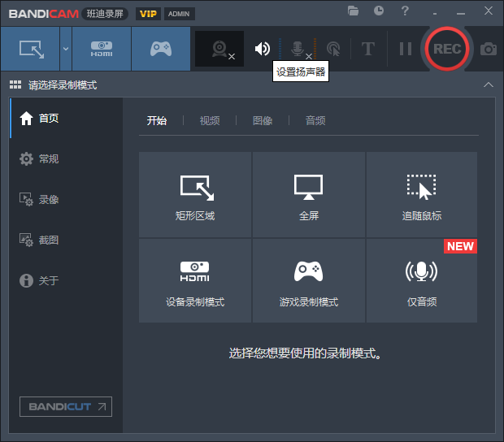
Task: Open help via the question mark icon
Action: pyautogui.click(x=405, y=11)
